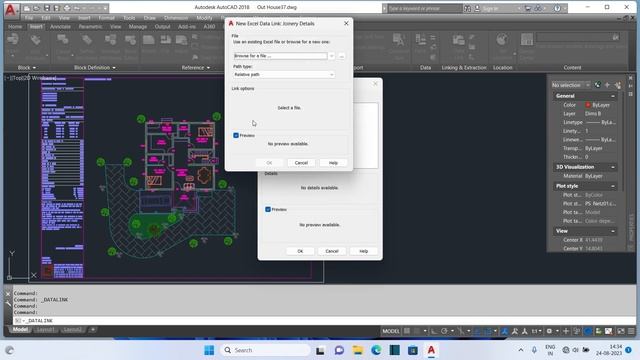This screenshot has width=640, height=360.
Task: Click the Set Location globe icon
Action: [x=502, y=40]
